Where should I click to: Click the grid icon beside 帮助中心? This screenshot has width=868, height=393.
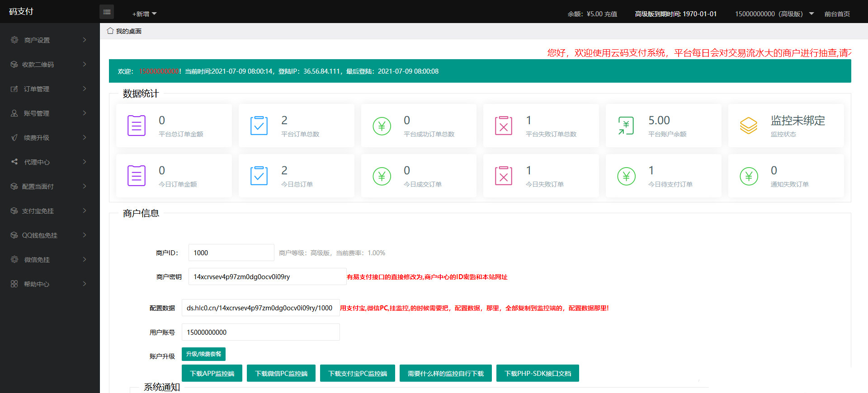[14, 284]
